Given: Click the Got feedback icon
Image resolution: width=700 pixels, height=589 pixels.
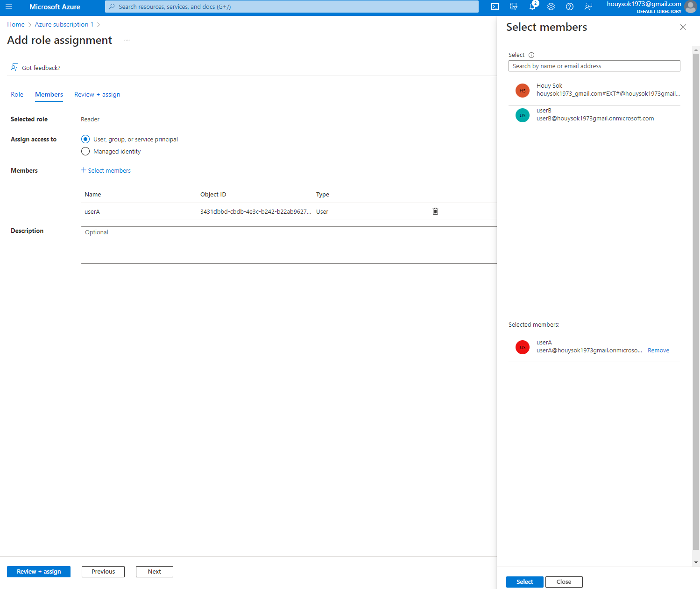Looking at the screenshot, I should point(14,67).
